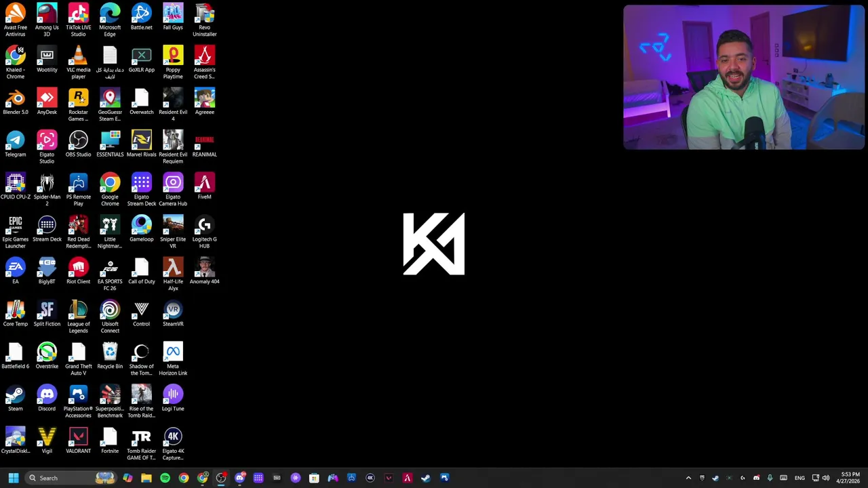The width and height of the screenshot is (868, 488).
Task: Open Resident Evil 4 shortcut
Action: click(x=173, y=104)
